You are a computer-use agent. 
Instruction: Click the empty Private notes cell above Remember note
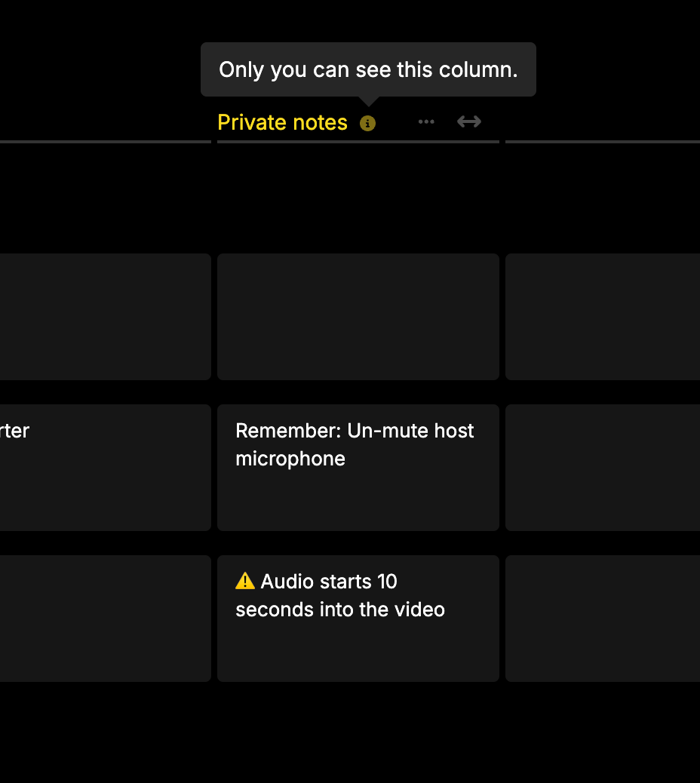tap(358, 317)
